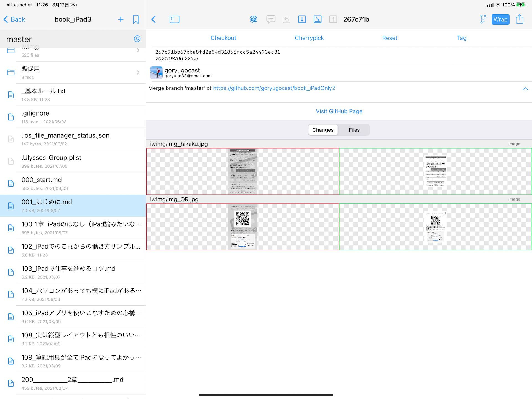Go back with the chevron beside sidebar toggle
Screen dimensions: 532x399
[x=154, y=19]
